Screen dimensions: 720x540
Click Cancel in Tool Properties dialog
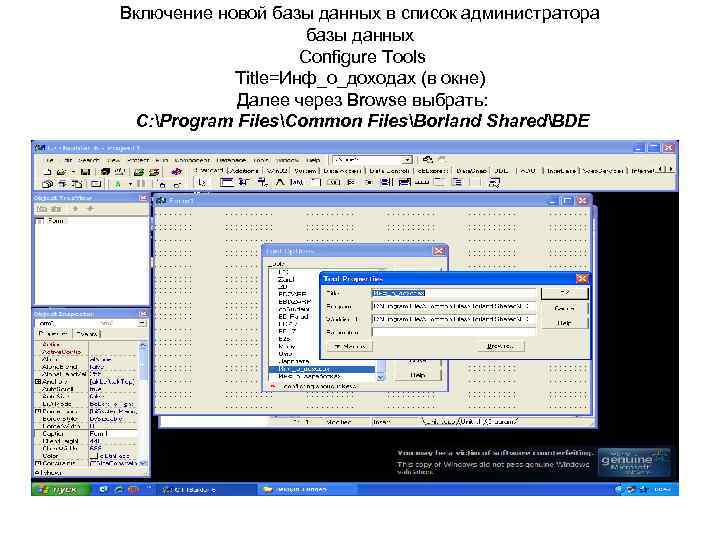tap(564, 309)
